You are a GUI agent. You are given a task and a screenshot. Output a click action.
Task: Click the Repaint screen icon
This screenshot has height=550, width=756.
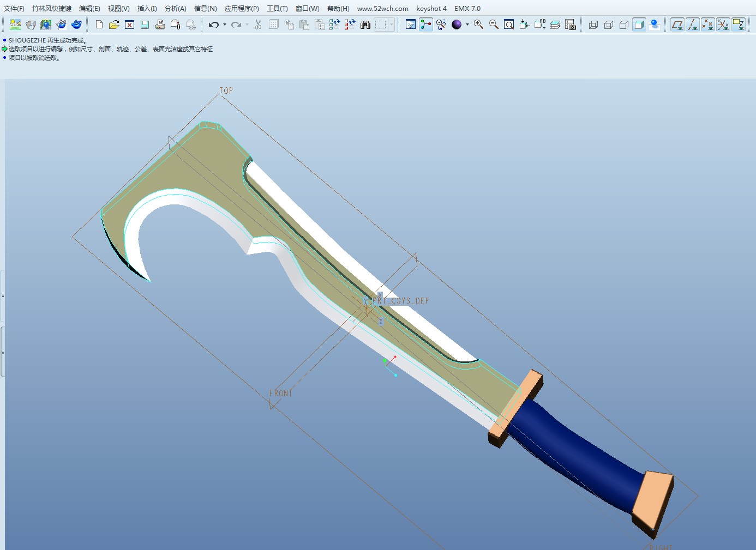click(x=411, y=25)
